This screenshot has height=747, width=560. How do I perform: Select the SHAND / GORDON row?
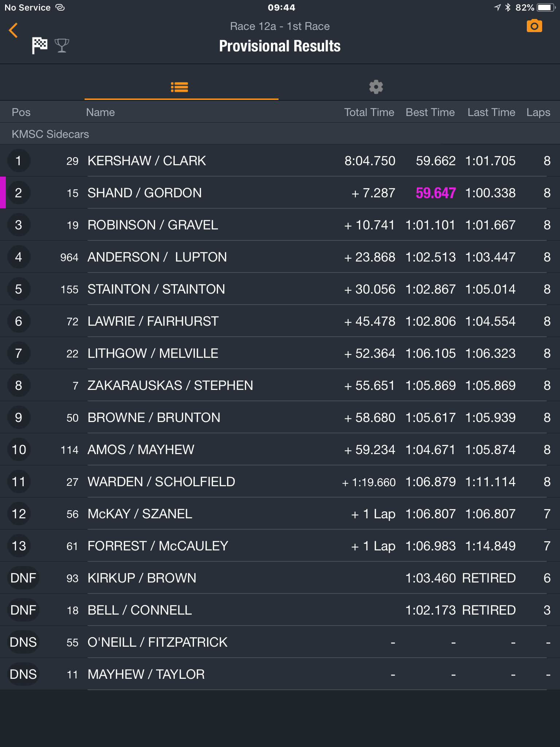pos(280,193)
